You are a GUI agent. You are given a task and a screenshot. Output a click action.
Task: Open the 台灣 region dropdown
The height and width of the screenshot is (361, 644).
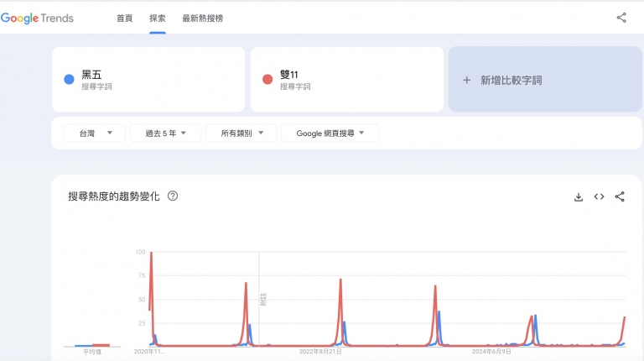(95, 133)
